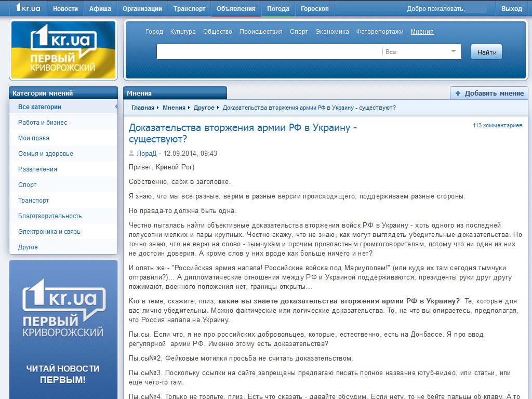Select Благотворительность from opinion categories

pos(49,216)
